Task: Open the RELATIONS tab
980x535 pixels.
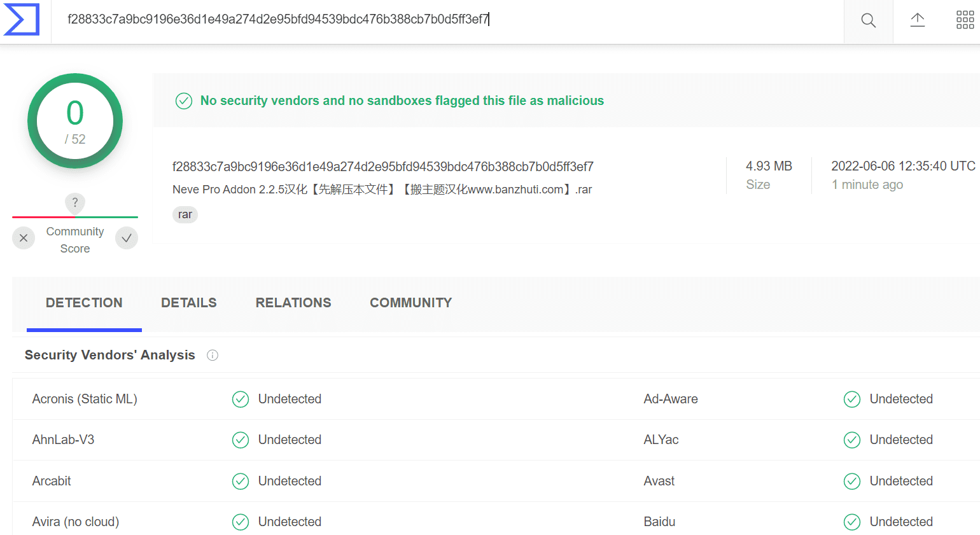Action: click(x=293, y=303)
